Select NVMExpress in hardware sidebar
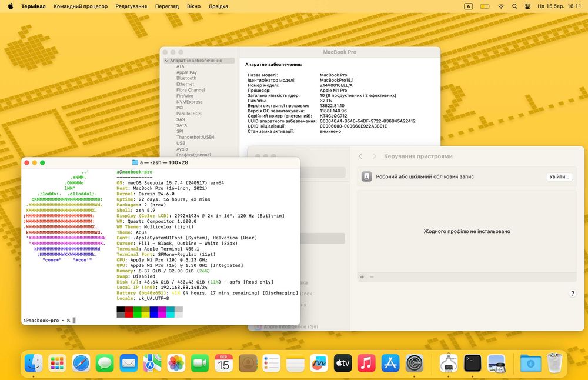This screenshot has height=380, width=588. [189, 102]
